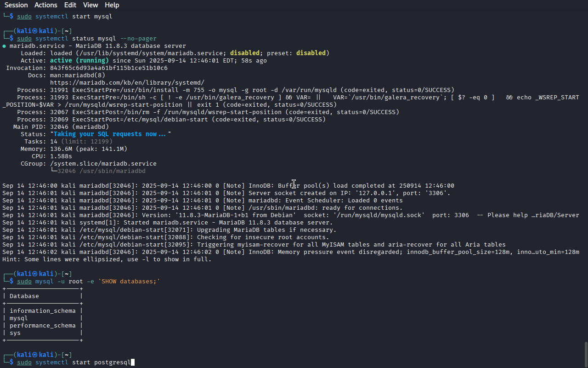The width and height of the screenshot is (588, 368).
Task: Click the 'Upgrading MariaDB tables if necessary.' log
Action: coord(170,230)
